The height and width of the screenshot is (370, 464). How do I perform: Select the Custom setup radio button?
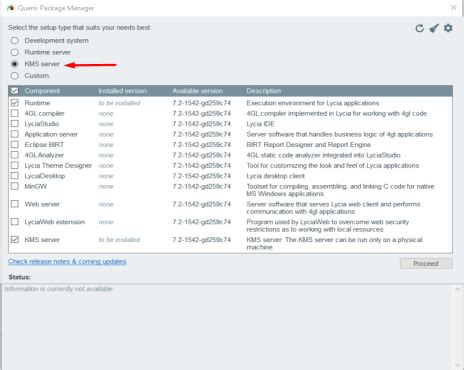click(x=14, y=76)
